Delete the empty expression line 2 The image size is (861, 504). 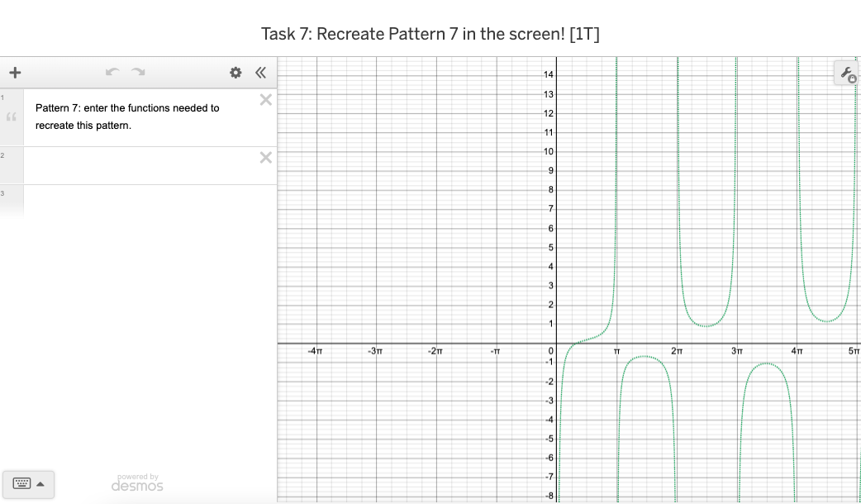point(266,158)
